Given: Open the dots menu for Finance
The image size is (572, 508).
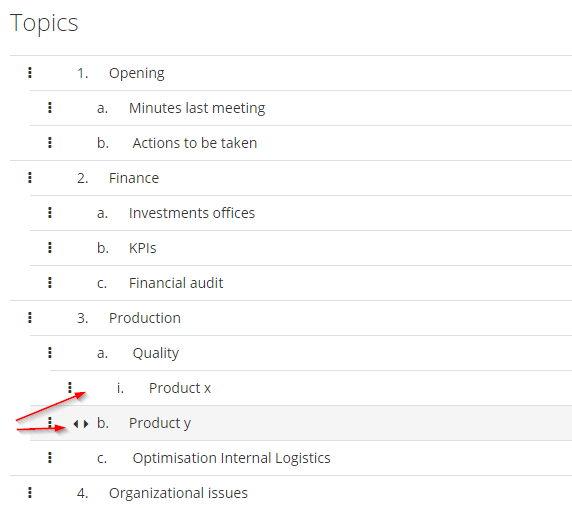Looking at the screenshot, I should point(30,178).
